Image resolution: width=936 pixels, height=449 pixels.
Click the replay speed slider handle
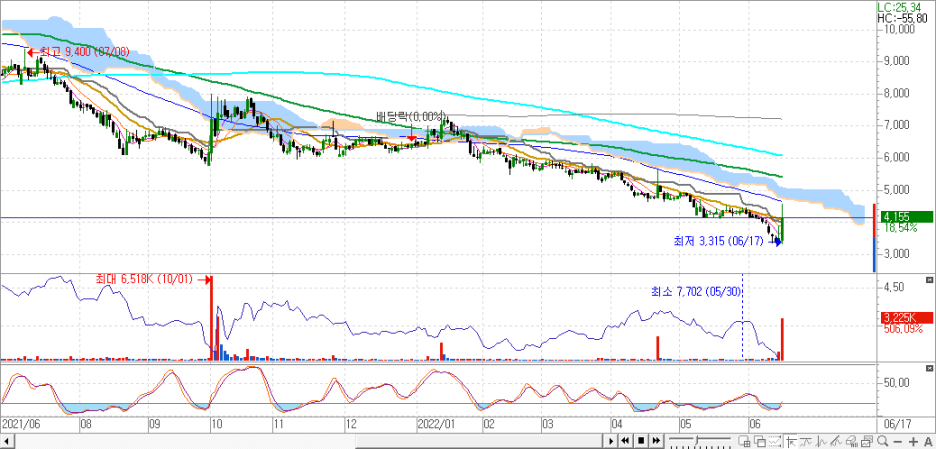697,440
